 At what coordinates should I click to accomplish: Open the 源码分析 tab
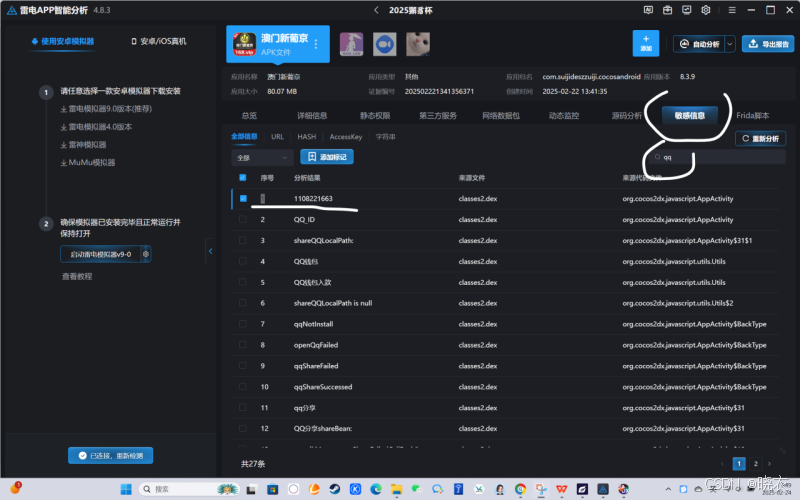click(x=627, y=115)
